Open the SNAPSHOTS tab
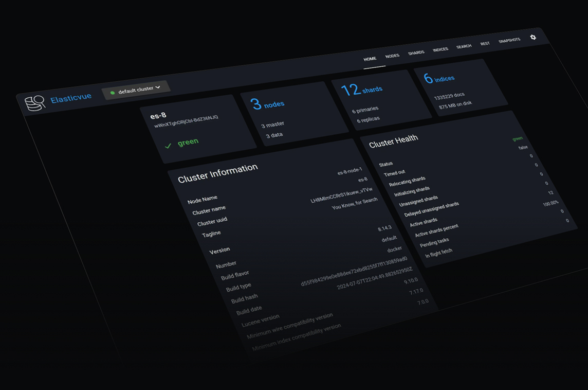 [509, 41]
